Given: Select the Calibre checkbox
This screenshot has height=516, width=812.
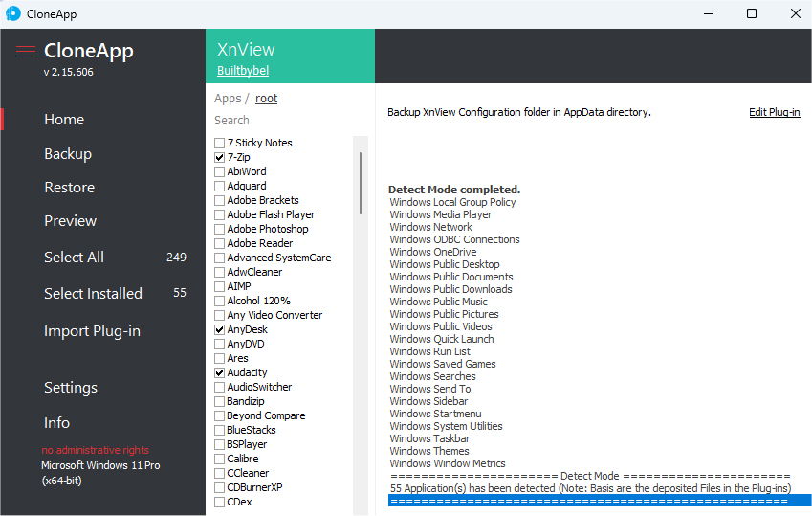Looking at the screenshot, I should 220,459.
